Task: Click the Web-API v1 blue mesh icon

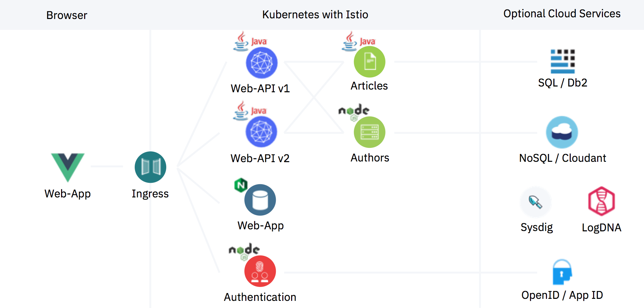Action: pos(262,63)
